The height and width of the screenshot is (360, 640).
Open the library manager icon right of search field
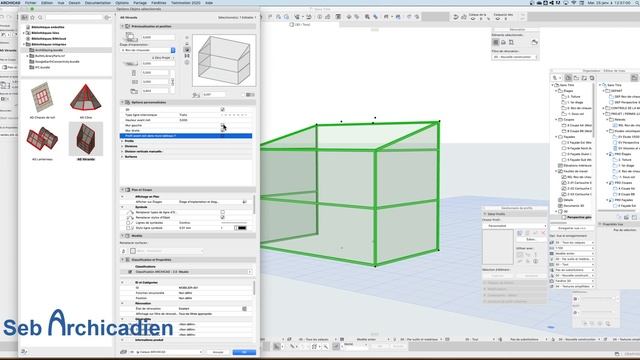pos(107,18)
